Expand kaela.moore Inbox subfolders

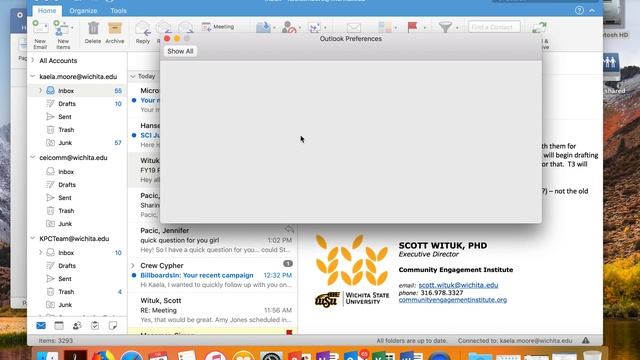[x=40, y=91]
